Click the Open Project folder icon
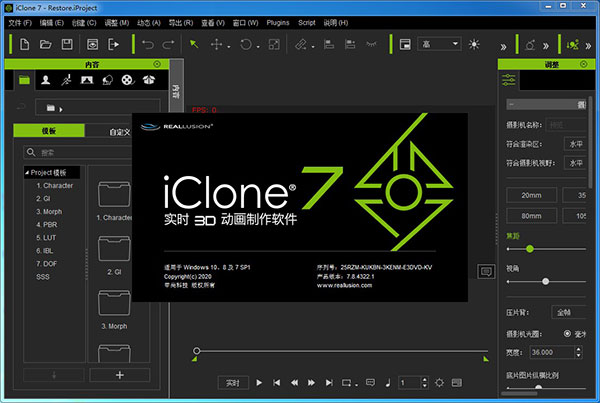Image resolution: width=600 pixels, height=403 pixels. (45, 44)
